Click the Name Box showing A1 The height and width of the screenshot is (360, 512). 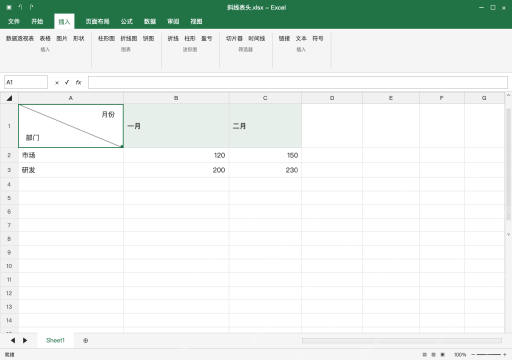(x=26, y=82)
